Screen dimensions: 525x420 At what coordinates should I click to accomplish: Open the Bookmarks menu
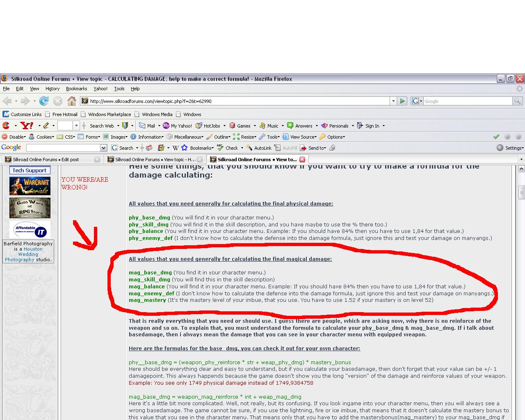pos(76,89)
